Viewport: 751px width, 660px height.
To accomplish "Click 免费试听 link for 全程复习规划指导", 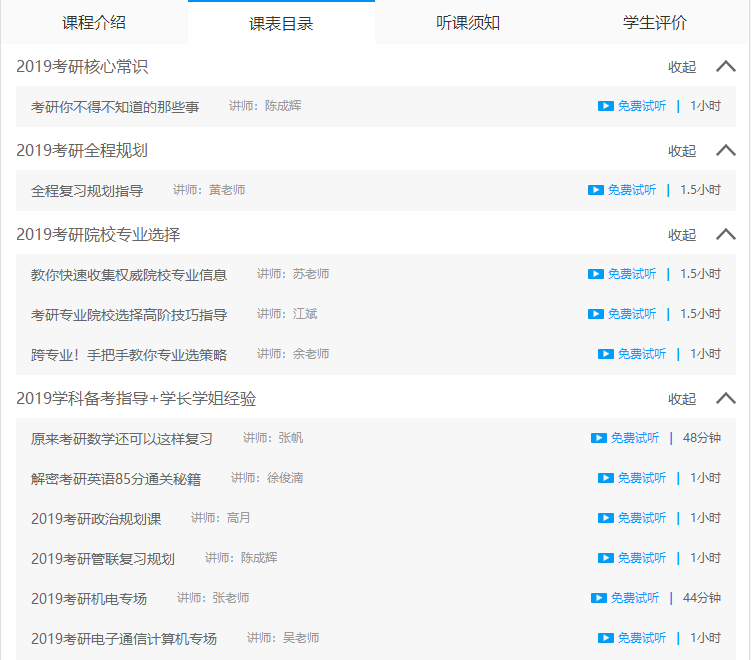I will pos(631,190).
